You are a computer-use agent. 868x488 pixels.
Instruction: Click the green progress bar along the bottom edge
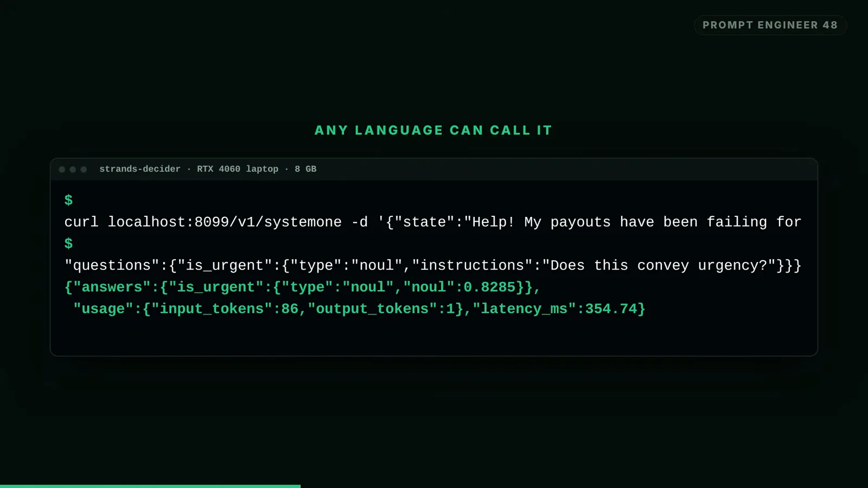tap(150, 486)
